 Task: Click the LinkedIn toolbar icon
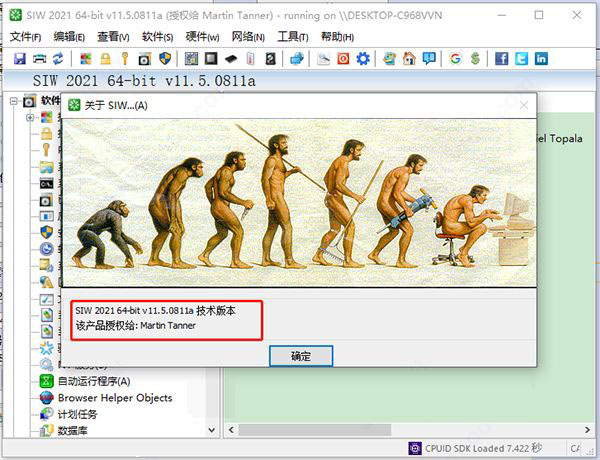pos(541,59)
